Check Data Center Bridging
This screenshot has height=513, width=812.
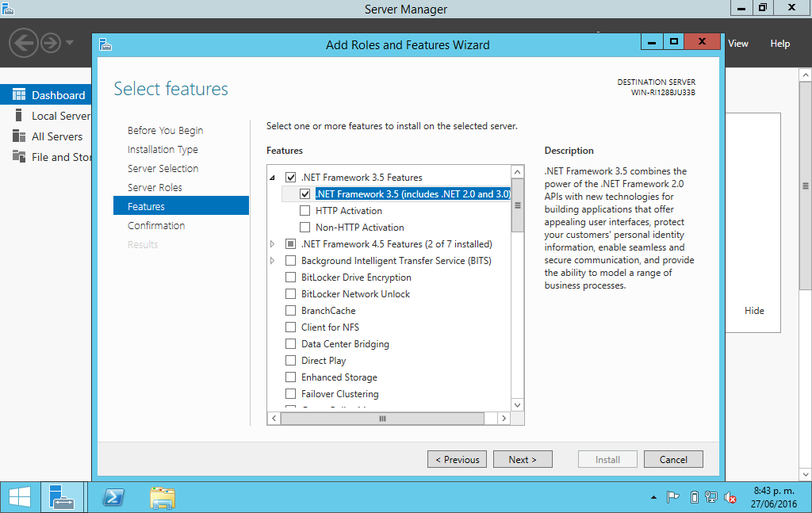(x=290, y=344)
